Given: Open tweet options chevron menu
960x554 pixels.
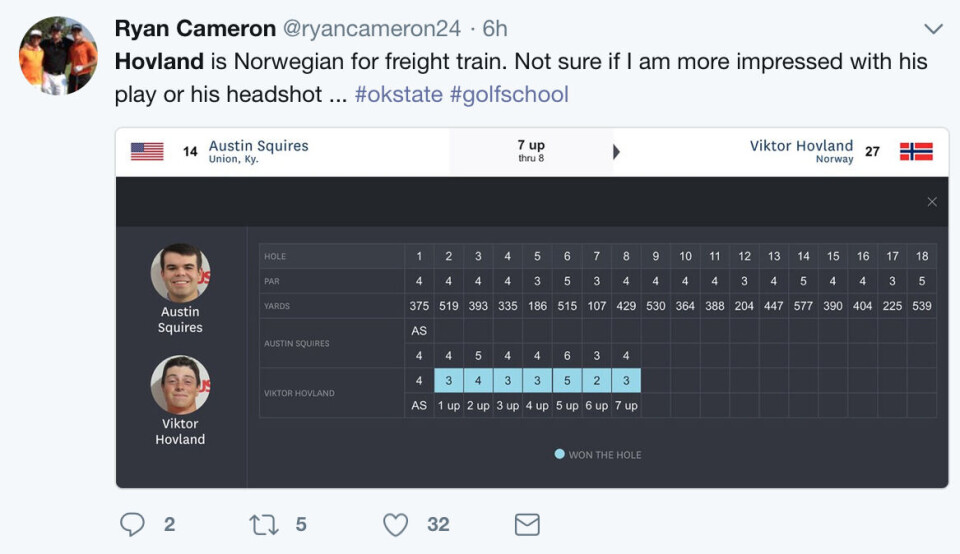Looking at the screenshot, I should 933,29.
